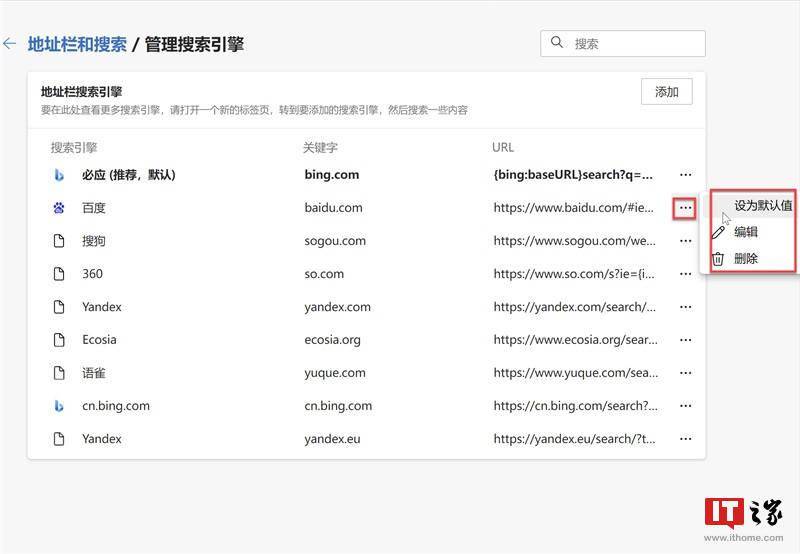800x554 pixels.
Task: Open the 地址栏和搜索 breadcrumb link
Action: click(77, 44)
